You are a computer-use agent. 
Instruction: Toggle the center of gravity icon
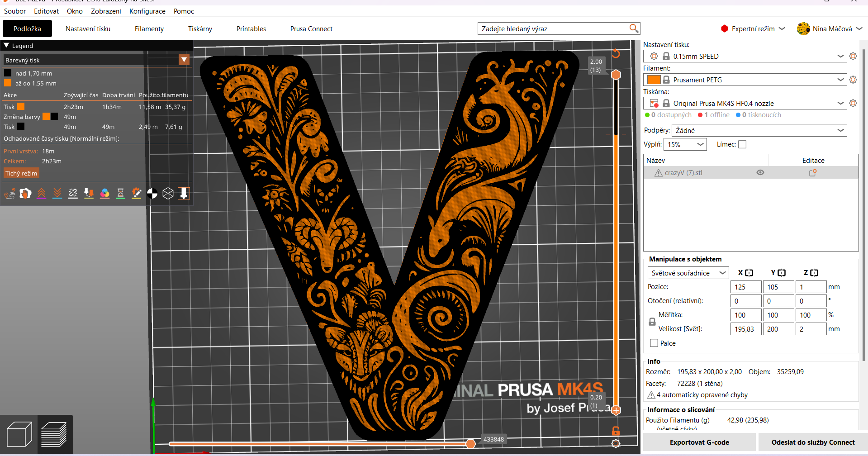[x=152, y=194]
